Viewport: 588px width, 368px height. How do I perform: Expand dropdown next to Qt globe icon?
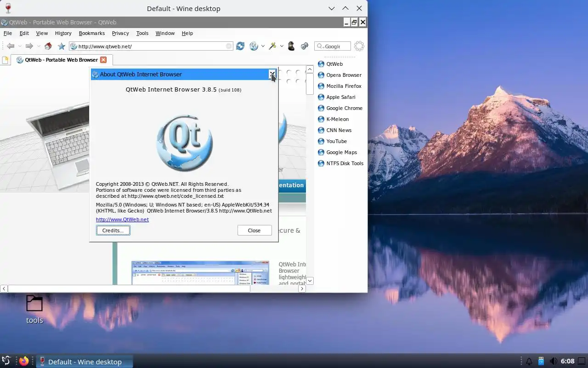click(263, 46)
